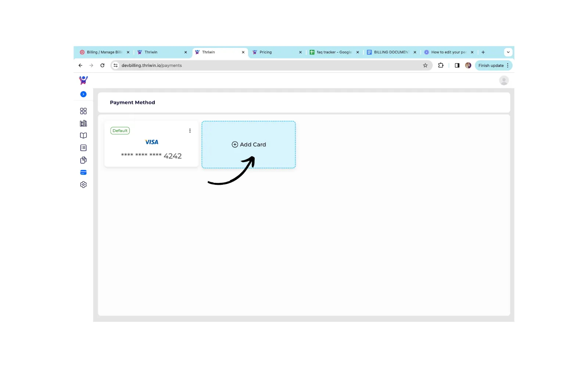Open the extensions puzzle icon
588x368 pixels.
[x=441, y=66]
